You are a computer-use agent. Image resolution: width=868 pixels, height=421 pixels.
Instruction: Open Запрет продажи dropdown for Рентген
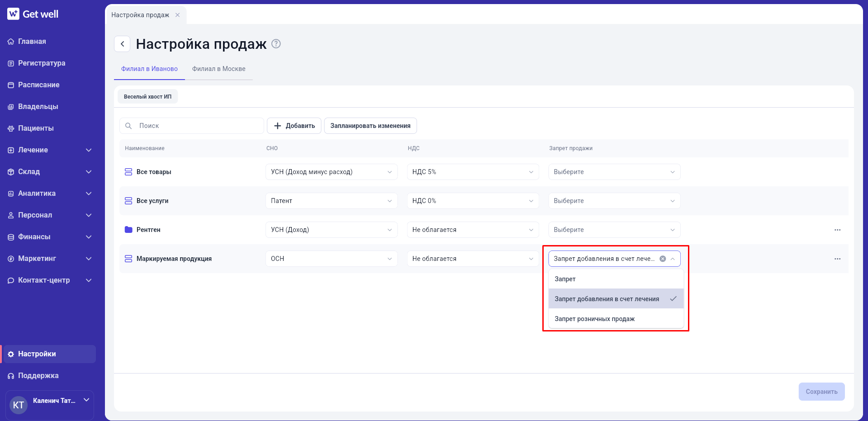[x=614, y=230]
